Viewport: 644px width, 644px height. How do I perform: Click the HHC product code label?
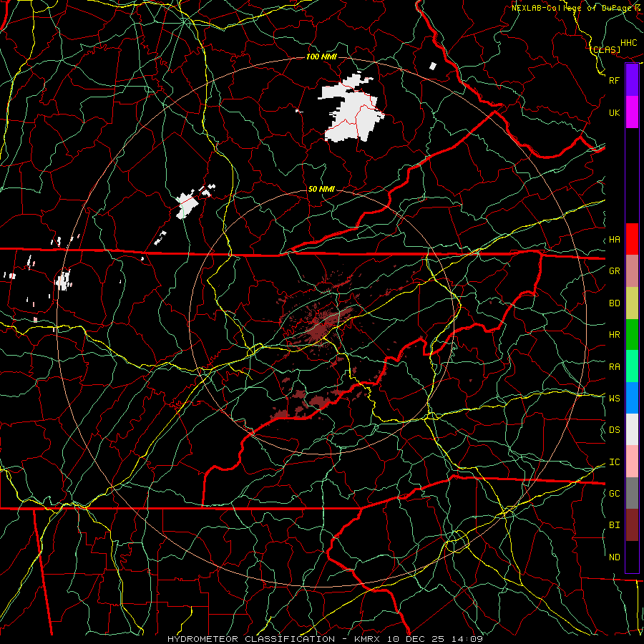coord(629,43)
